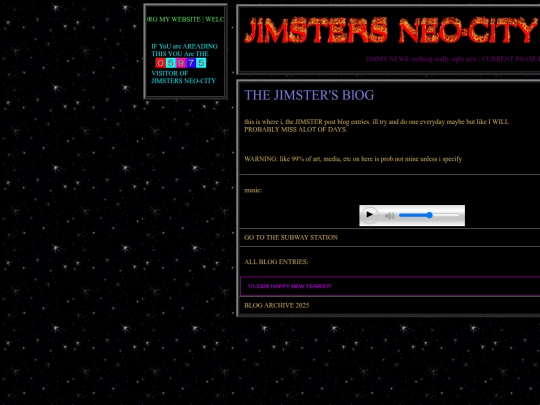Click THE JIMSTER'S BlOG heading
The height and width of the screenshot is (405, 540).
(x=309, y=95)
